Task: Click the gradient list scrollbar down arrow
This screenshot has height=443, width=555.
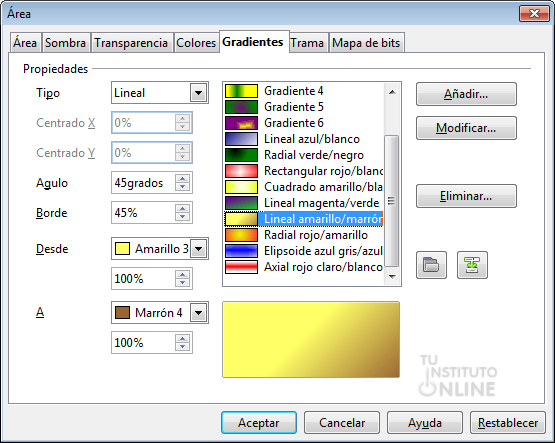Action: tap(392, 276)
